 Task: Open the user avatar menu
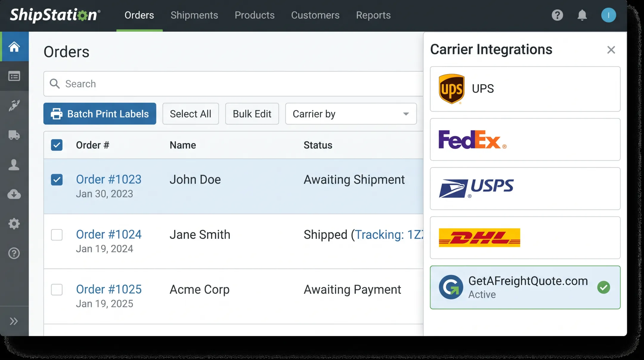click(609, 15)
